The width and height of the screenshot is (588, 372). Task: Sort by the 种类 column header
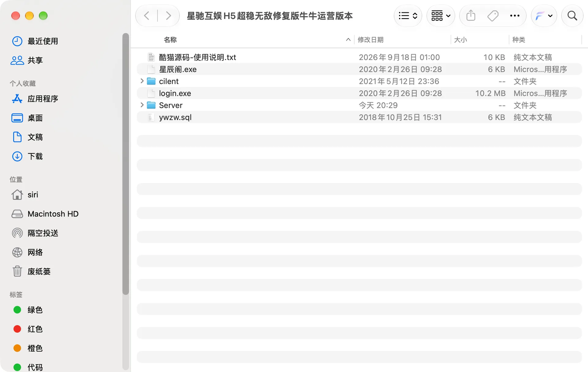(519, 40)
